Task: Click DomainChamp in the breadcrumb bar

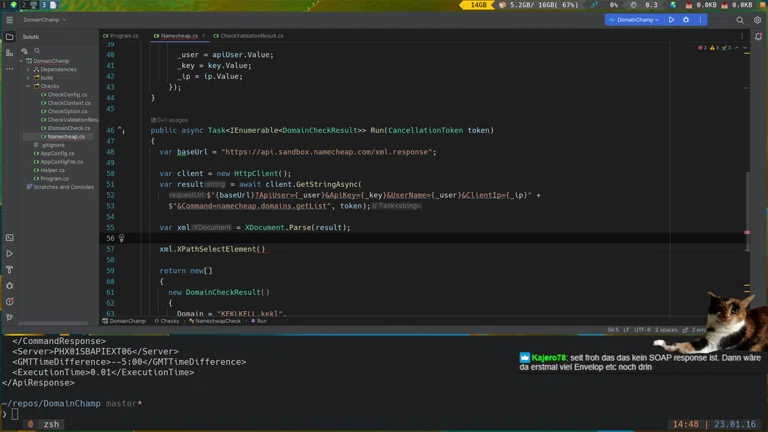Action: point(124,321)
